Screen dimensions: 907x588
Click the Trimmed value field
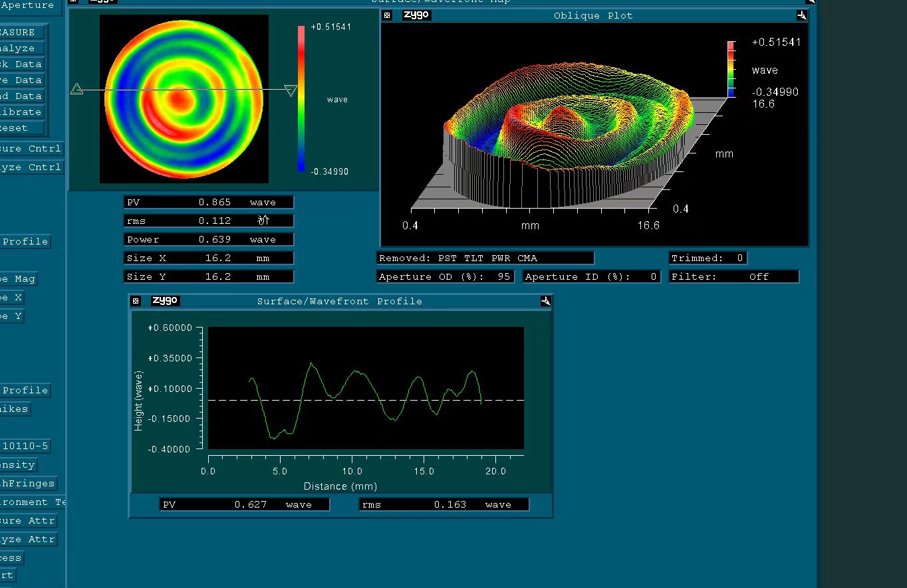[x=708, y=258]
